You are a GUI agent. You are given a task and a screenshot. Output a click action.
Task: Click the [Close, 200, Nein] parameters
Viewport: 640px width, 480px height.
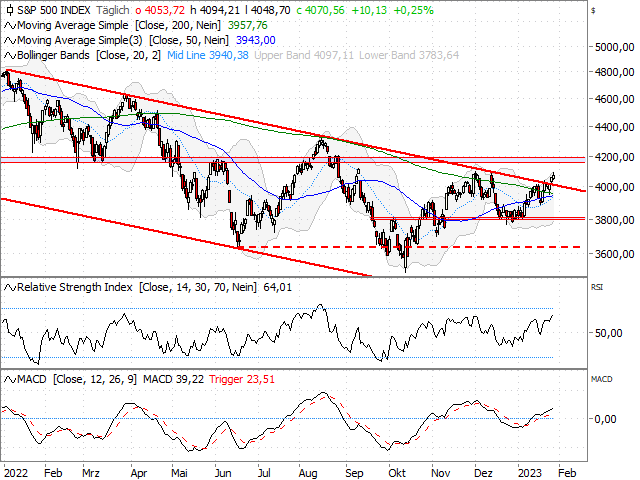click(178, 26)
